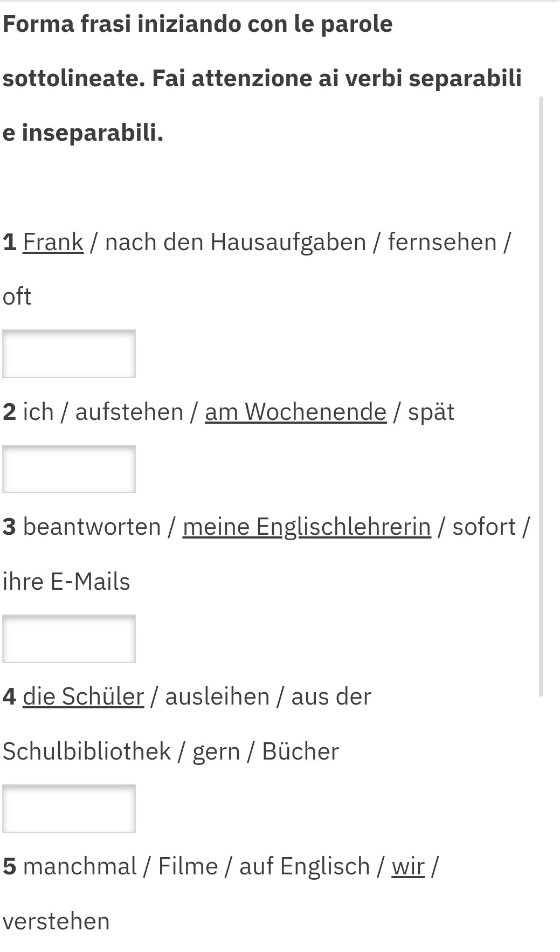The height and width of the screenshot is (952, 560).
Task: Click the verb 'aufstehen' in sentence 2
Action: pos(129,412)
